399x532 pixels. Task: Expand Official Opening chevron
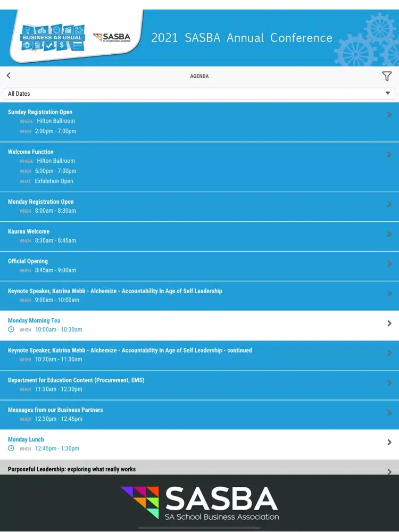(x=389, y=264)
